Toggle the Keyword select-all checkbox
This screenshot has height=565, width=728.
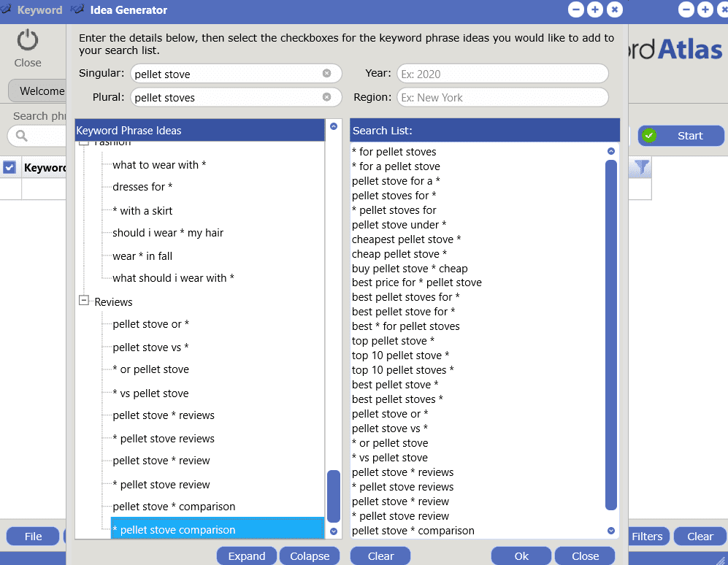coord(10,167)
